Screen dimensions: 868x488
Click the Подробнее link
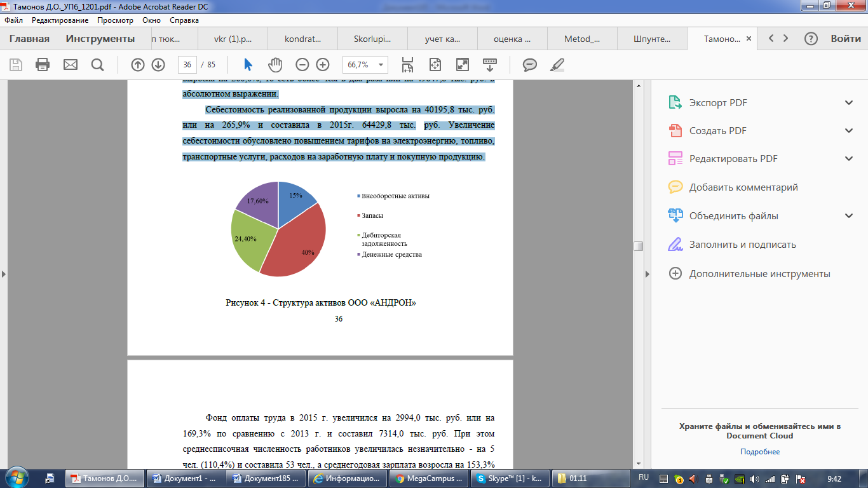[x=759, y=452]
